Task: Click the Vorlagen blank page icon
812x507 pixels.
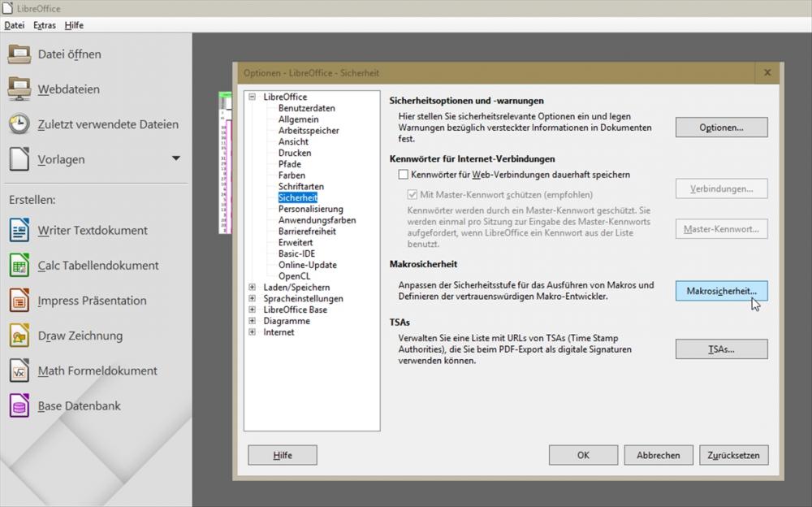Action: (x=19, y=159)
